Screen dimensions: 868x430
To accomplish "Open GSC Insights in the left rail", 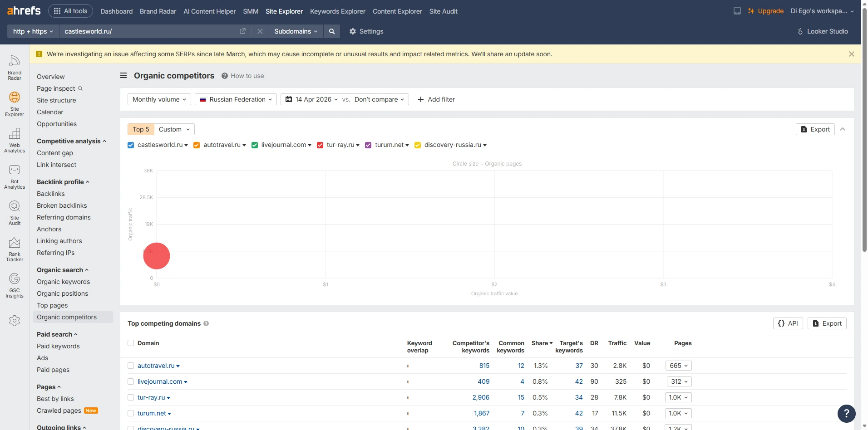I will coord(15,285).
